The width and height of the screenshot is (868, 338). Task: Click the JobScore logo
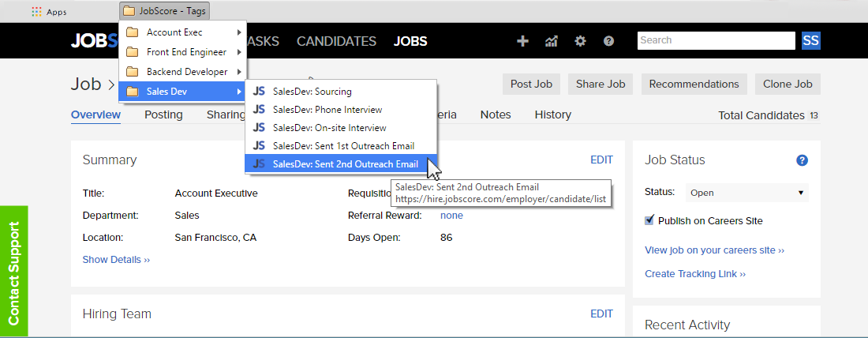(x=94, y=41)
